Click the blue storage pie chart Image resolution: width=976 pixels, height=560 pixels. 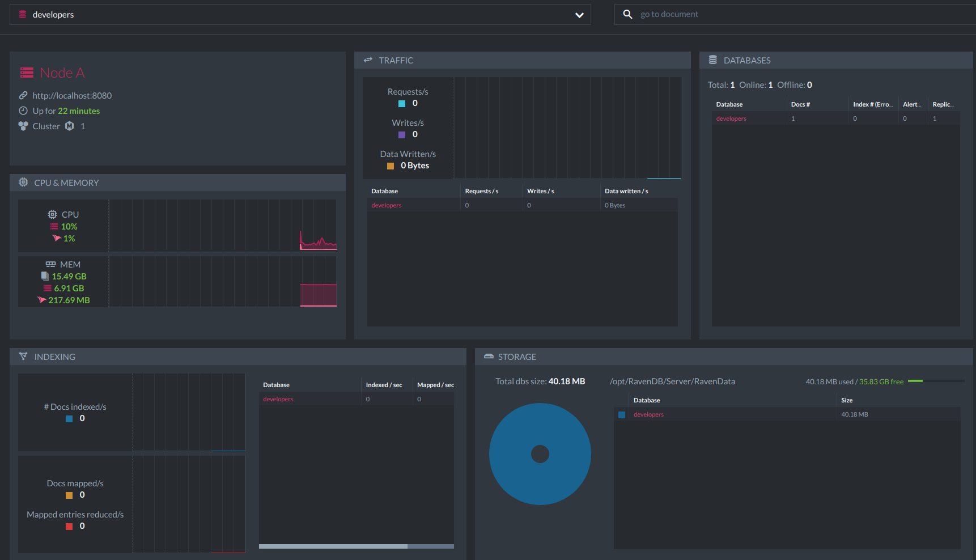point(540,454)
